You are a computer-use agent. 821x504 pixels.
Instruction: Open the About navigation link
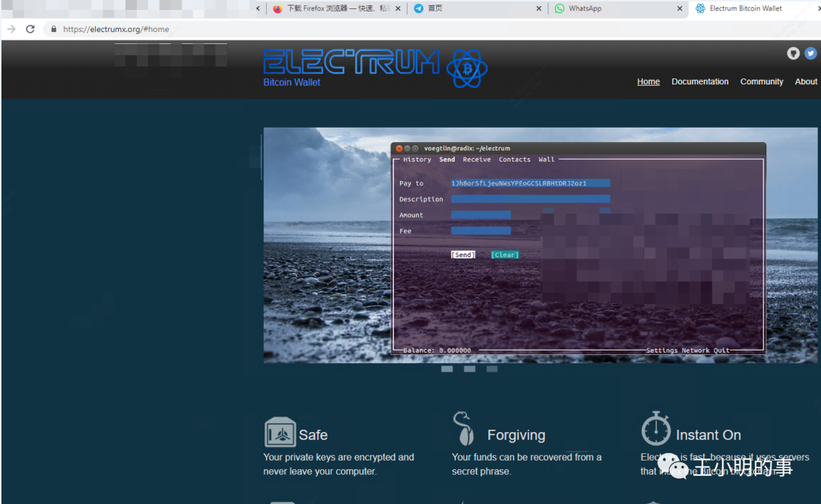(x=806, y=81)
